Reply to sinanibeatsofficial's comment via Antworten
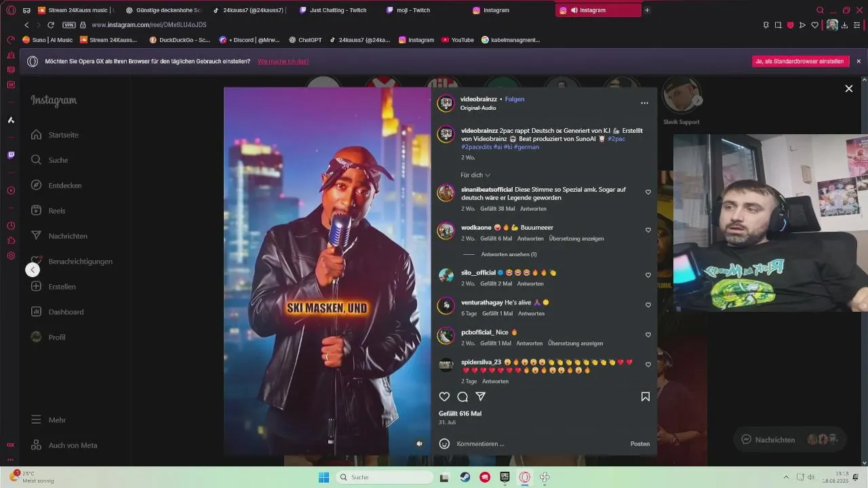Image resolution: width=868 pixels, height=488 pixels. click(533, 209)
